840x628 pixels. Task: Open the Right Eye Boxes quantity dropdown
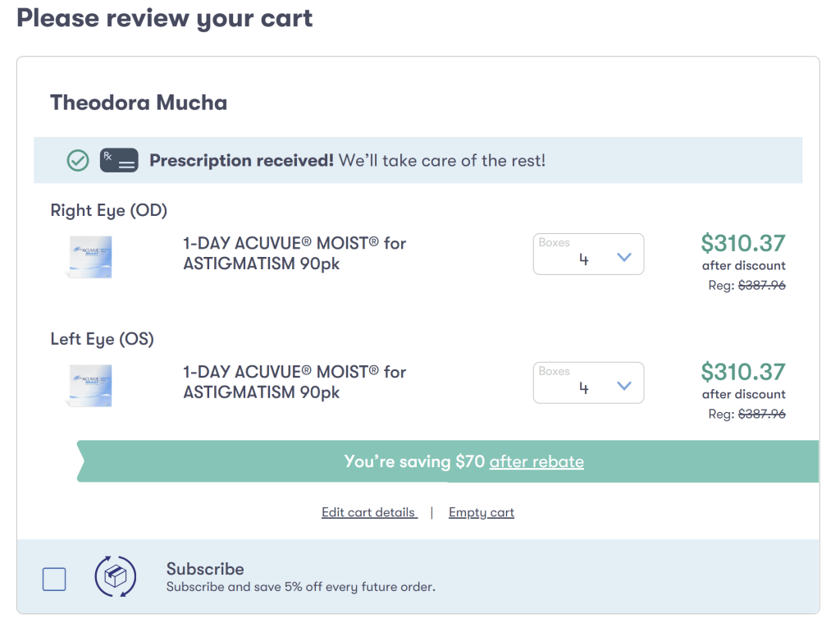[588, 254]
